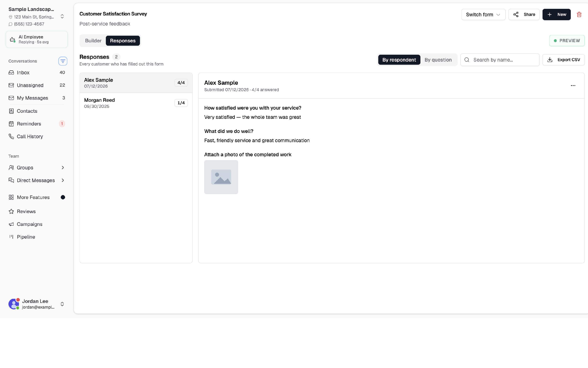The height and width of the screenshot is (368, 588).
Task: Click the Campaigns megaphone icon
Action: (x=11, y=224)
